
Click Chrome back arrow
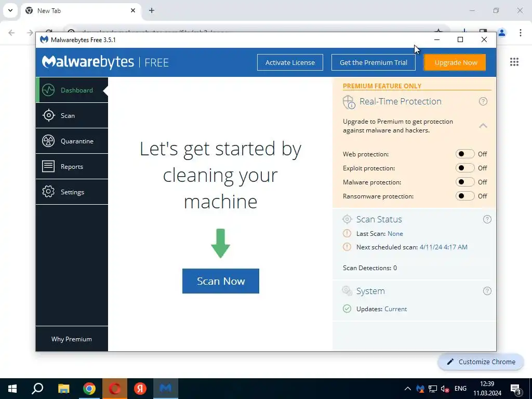[x=11, y=33]
